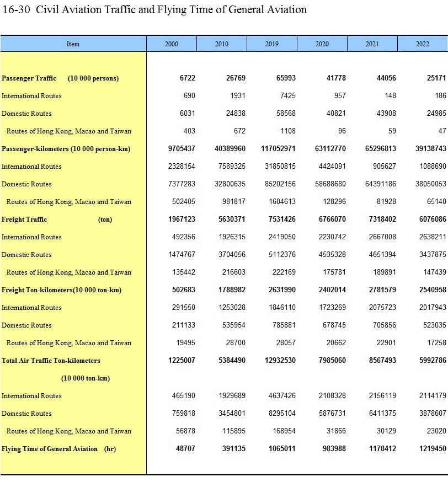This screenshot has height=493, width=448.
Task: Select the 2021 column header
Action: pos(372,44)
